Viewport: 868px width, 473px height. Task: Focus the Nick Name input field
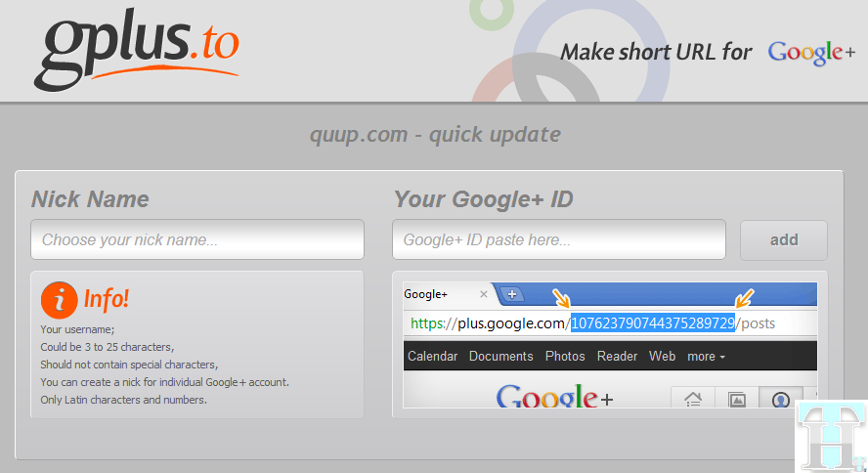(x=197, y=239)
